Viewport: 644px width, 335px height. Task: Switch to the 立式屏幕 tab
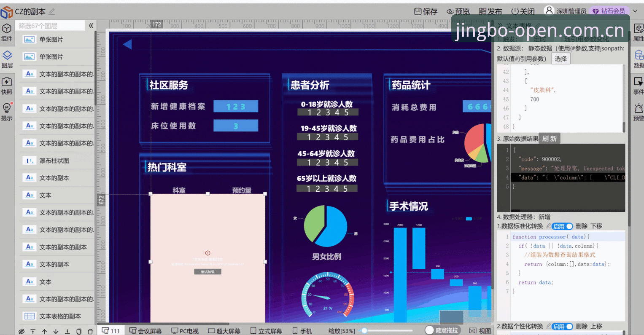click(266, 331)
